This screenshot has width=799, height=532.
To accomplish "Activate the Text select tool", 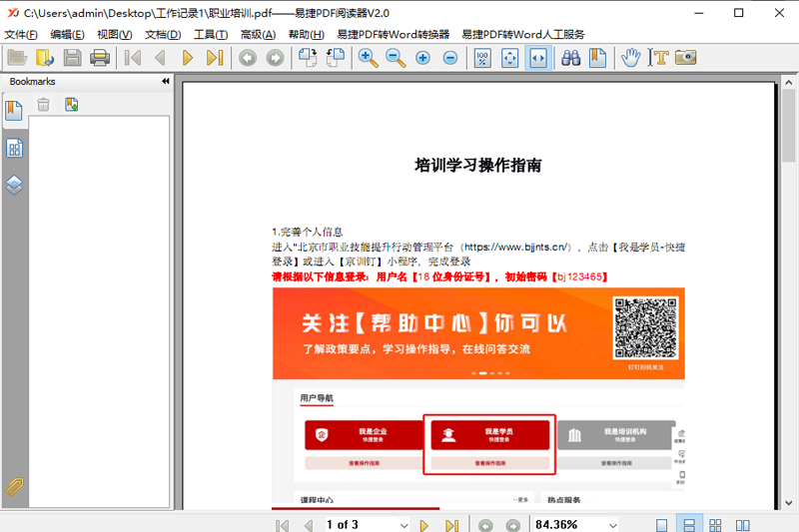I will [x=658, y=58].
